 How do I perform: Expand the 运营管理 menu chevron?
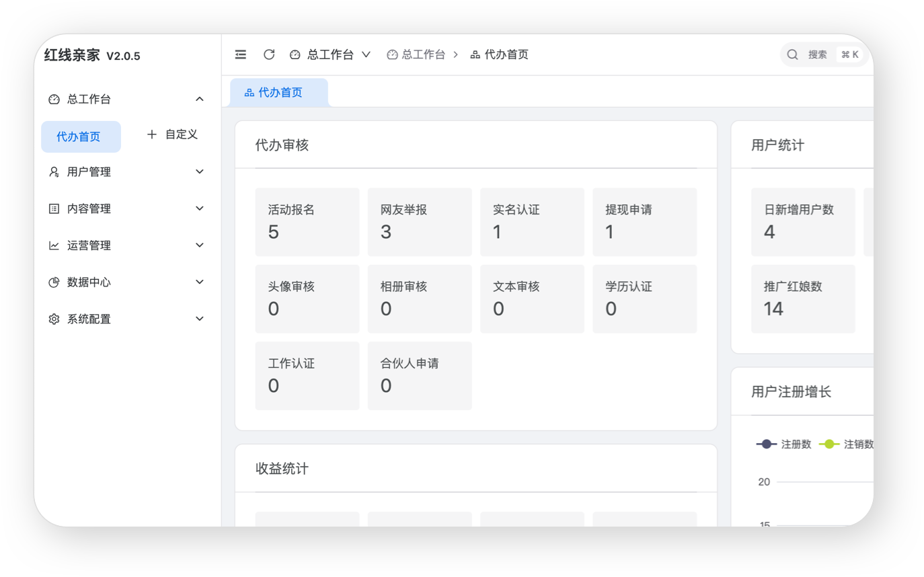click(200, 245)
